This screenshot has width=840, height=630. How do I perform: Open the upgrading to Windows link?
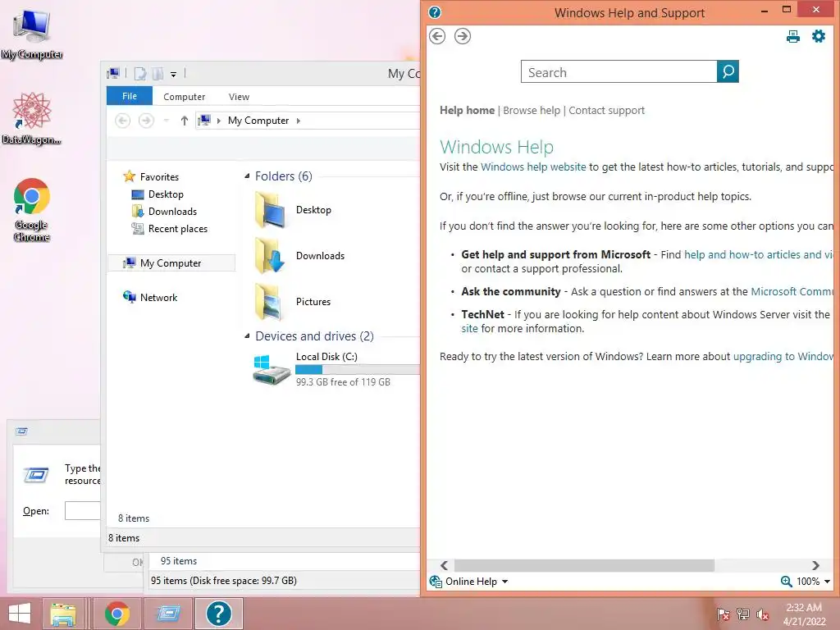point(783,357)
